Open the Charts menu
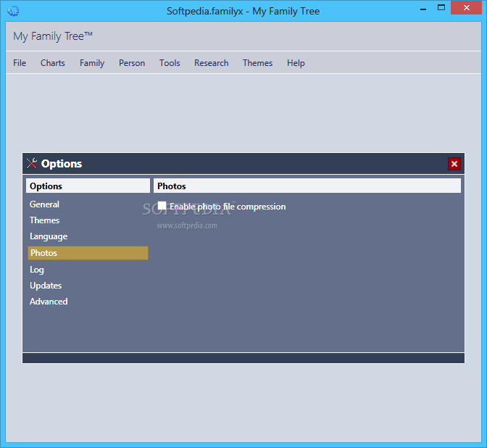Viewport: 487px width, 448px height. coord(53,63)
